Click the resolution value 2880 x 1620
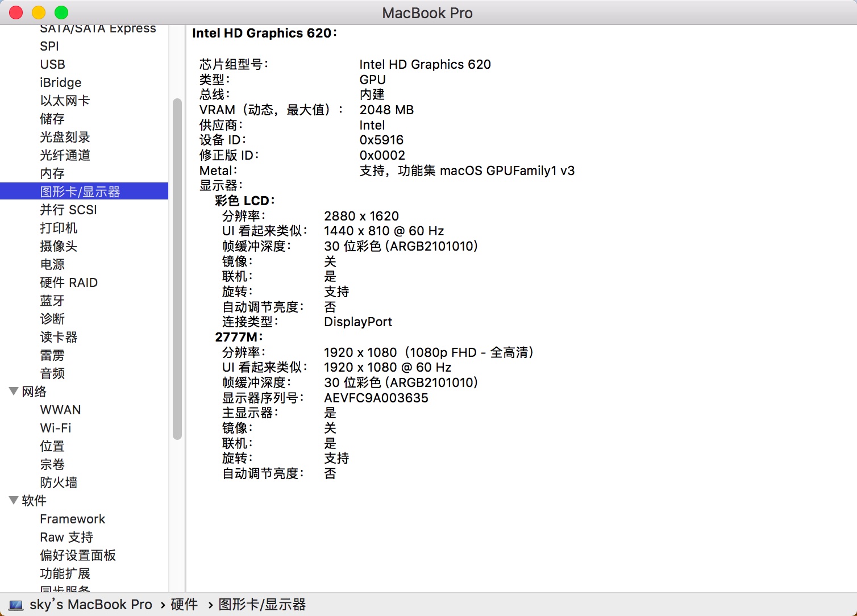The width and height of the screenshot is (857, 616). pos(361,216)
